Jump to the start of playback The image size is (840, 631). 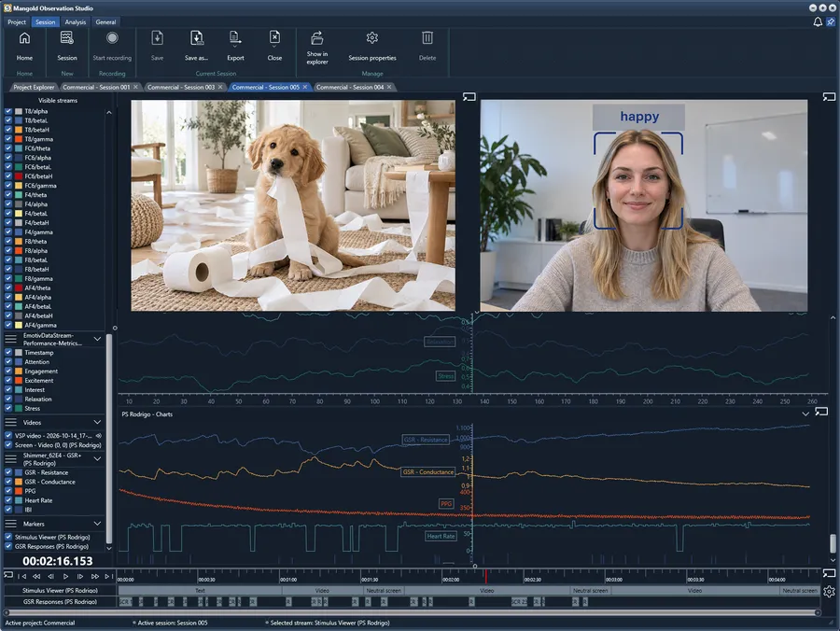22,576
